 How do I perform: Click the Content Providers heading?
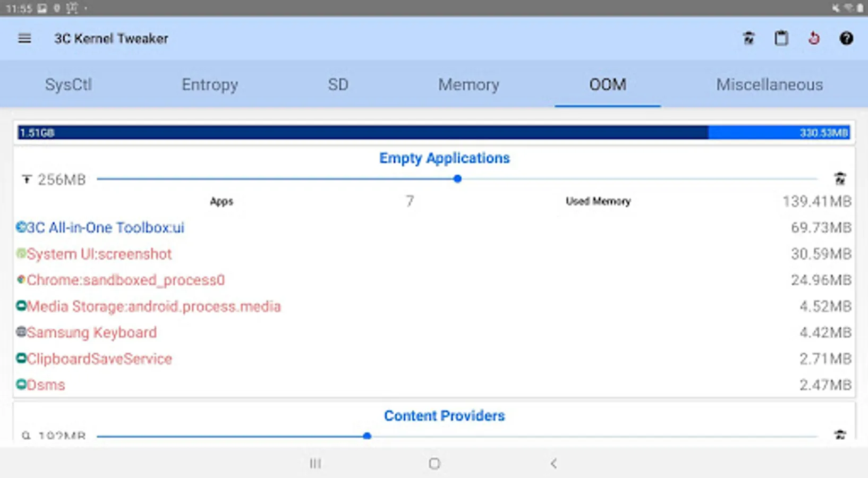click(445, 416)
